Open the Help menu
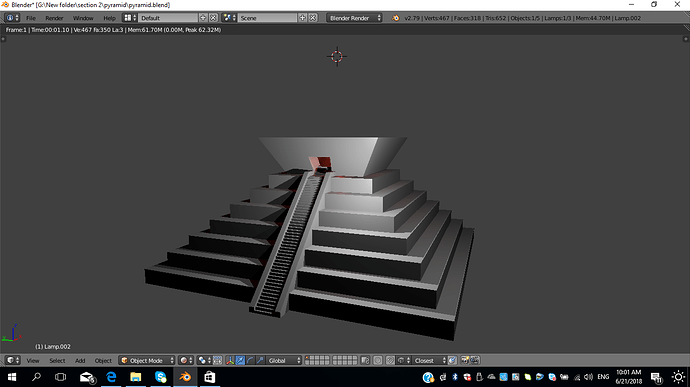 [109, 18]
